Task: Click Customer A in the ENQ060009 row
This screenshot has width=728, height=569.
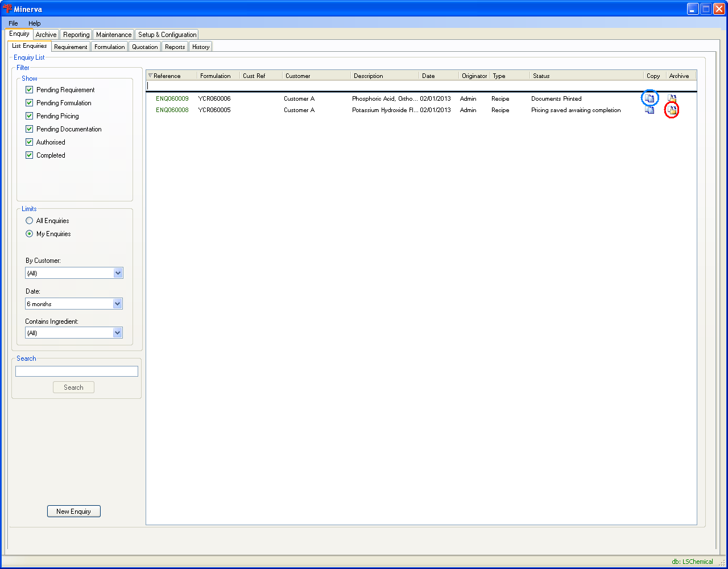Action: (299, 98)
